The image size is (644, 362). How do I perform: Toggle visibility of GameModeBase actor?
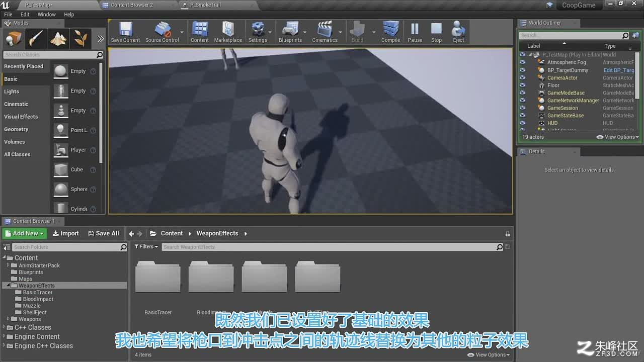point(522,93)
